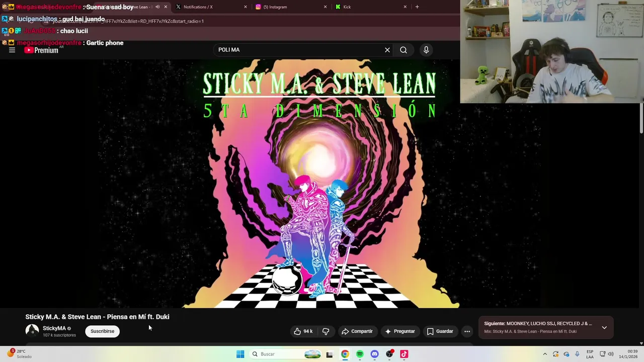Click the tray sync update icon
This screenshot has width=644, height=362.
click(x=555, y=354)
